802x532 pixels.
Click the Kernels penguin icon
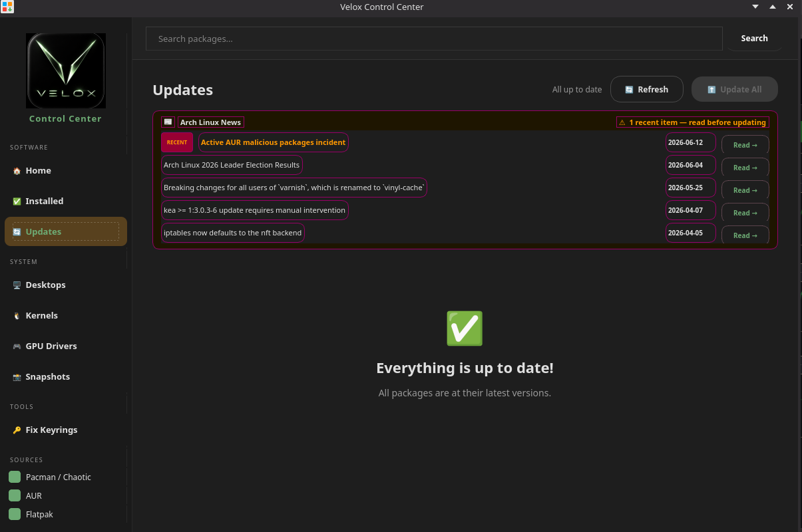(x=17, y=316)
